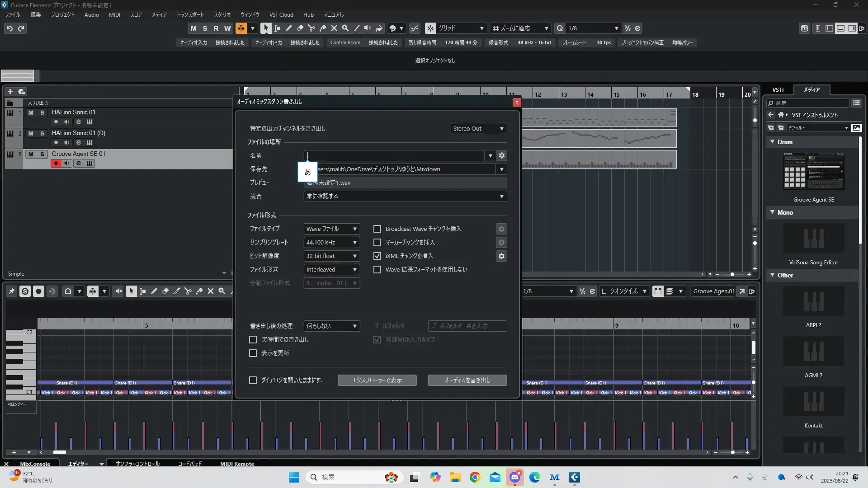
Task: Click the エクスプローラーで表示 button
Action: click(x=377, y=380)
